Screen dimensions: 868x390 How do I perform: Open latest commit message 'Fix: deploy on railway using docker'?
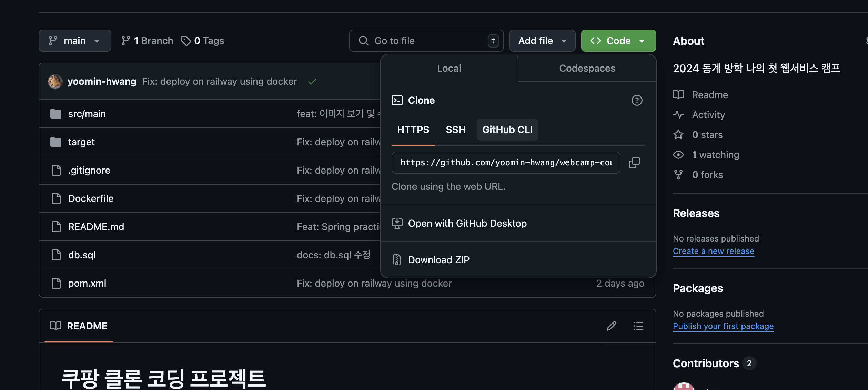[x=220, y=81]
